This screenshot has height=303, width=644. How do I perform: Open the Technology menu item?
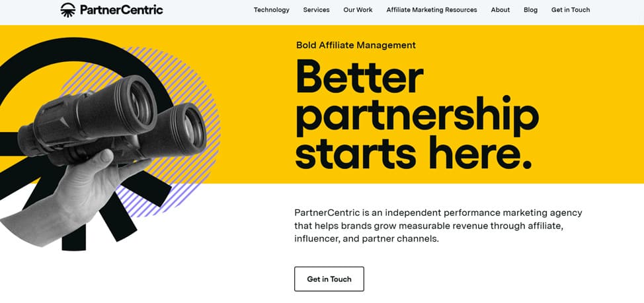coord(272,10)
